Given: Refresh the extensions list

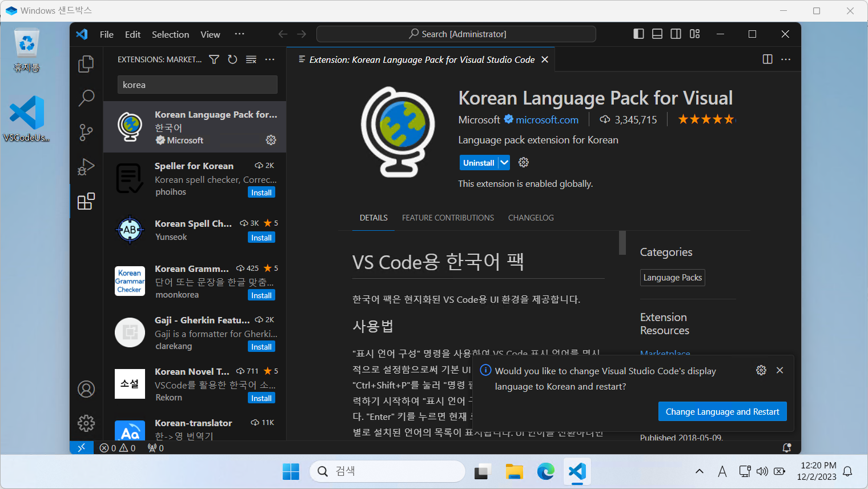Looking at the screenshot, I should click(232, 59).
